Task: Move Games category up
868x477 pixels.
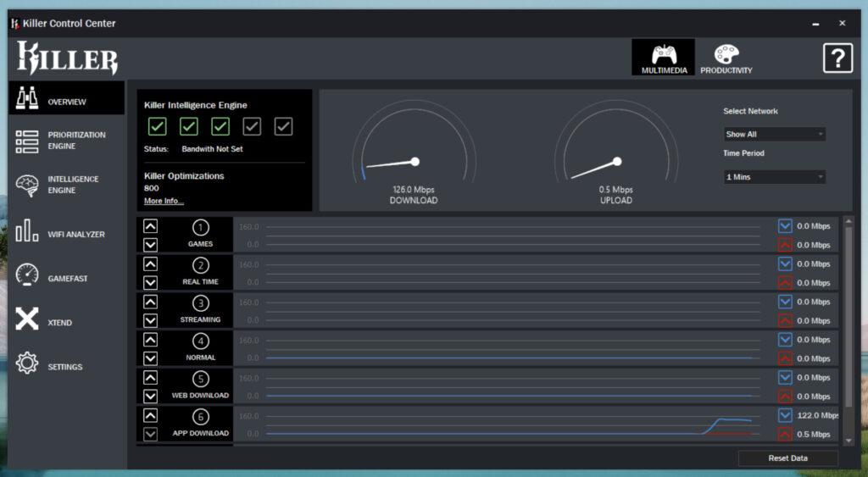Action: (150, 225)
